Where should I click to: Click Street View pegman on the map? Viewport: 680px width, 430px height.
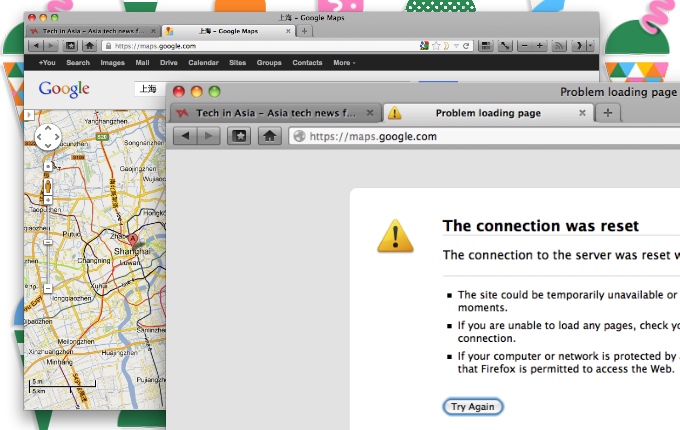tap(48, 186)
